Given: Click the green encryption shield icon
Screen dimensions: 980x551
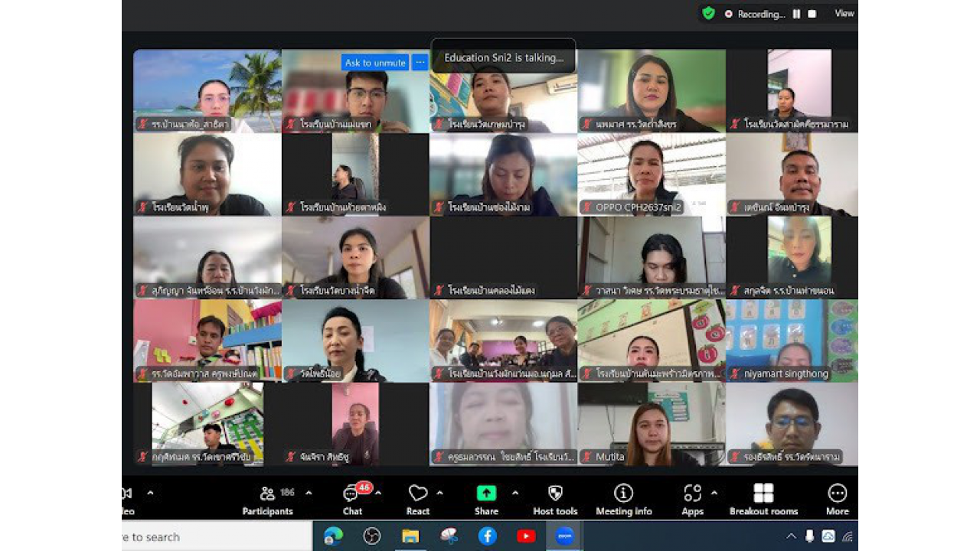Looking at the screenshot, I should pos(709,13).
